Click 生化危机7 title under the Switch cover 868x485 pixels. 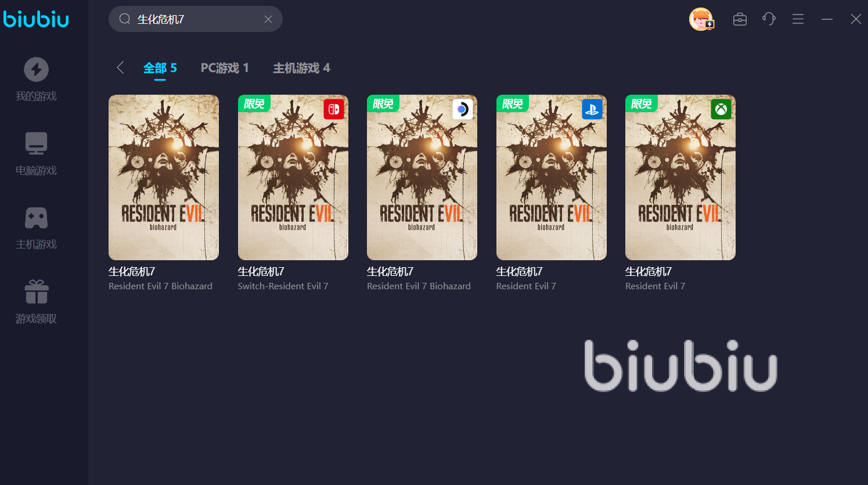(x=261, y=271)
